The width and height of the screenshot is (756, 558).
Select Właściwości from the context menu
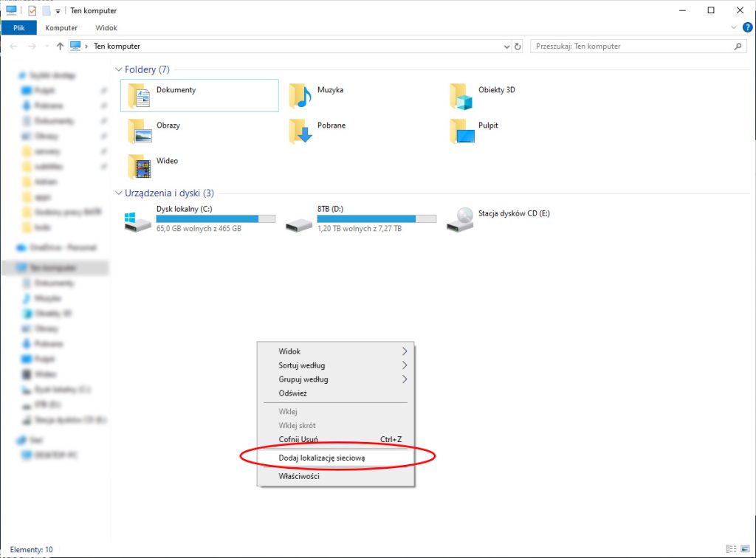[299, 476]
